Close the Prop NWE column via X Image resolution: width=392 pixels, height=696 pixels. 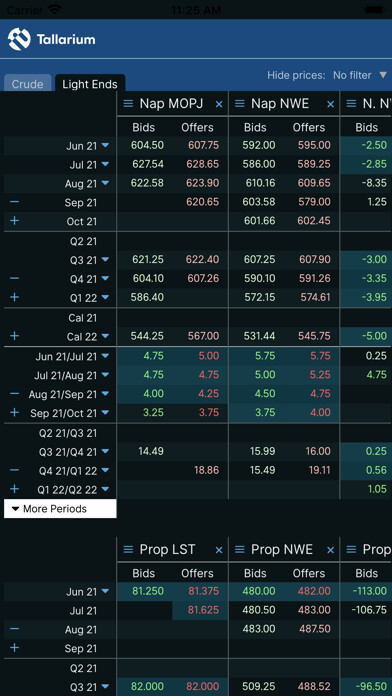(x=330, y=550)
